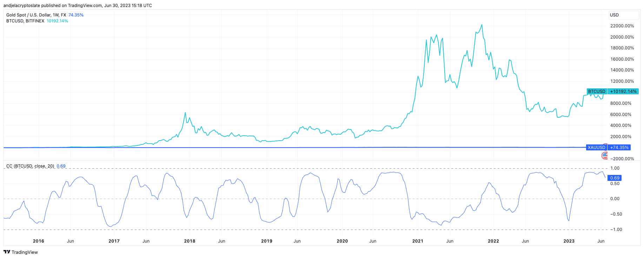This screenshot has height=258, width=644.
Task: Click the −1.00 correlation scale label
Action: (616, 230)
